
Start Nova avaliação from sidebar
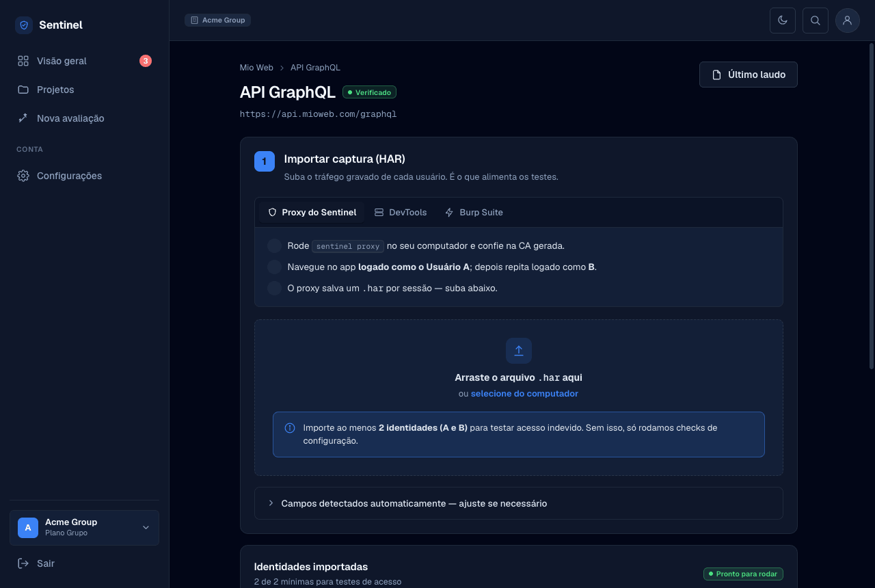pyautogui.click(x=84, y=118)
